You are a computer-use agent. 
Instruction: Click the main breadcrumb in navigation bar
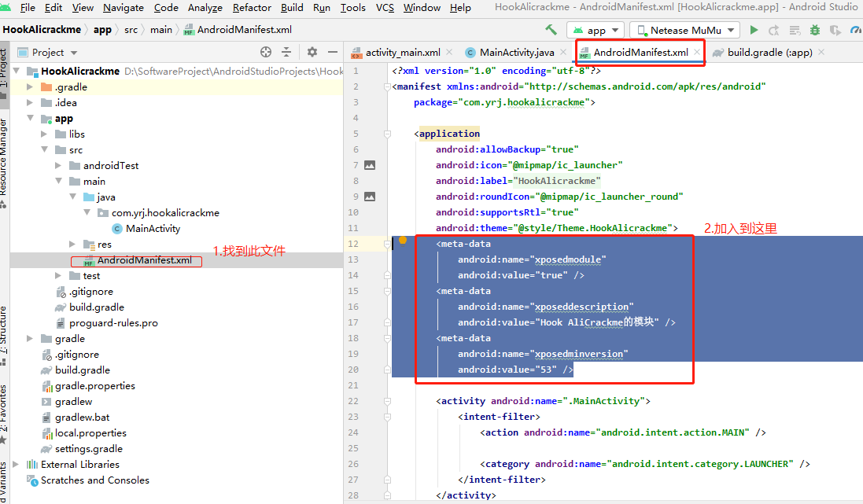(161, 30)
